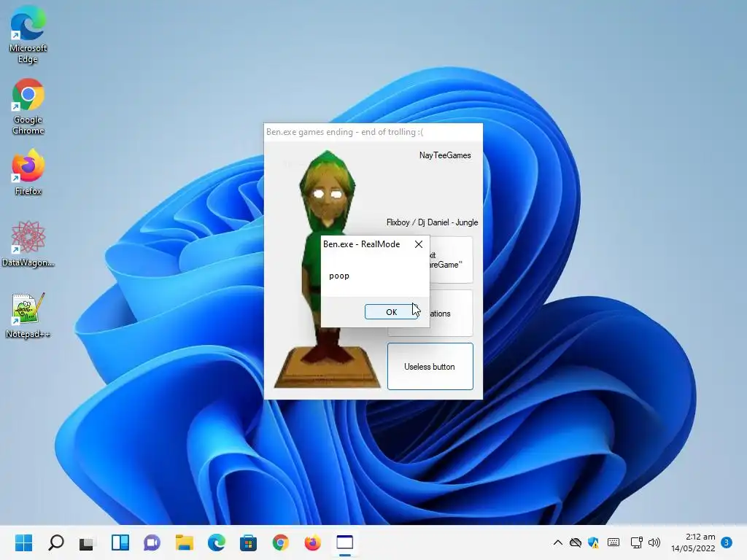Click the NayTeeGames credit text
The image size is (747, 560).
tap(445, 155)
